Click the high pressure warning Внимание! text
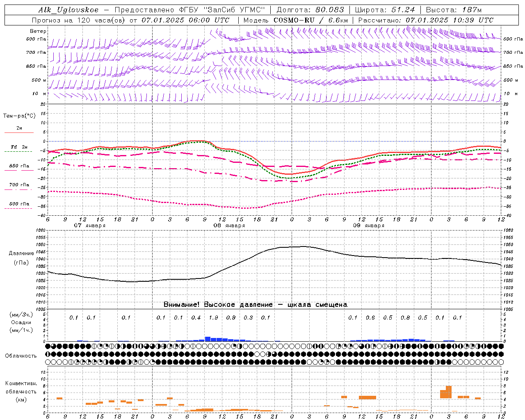This screenshot has height=420, width=525. point(256,305)
